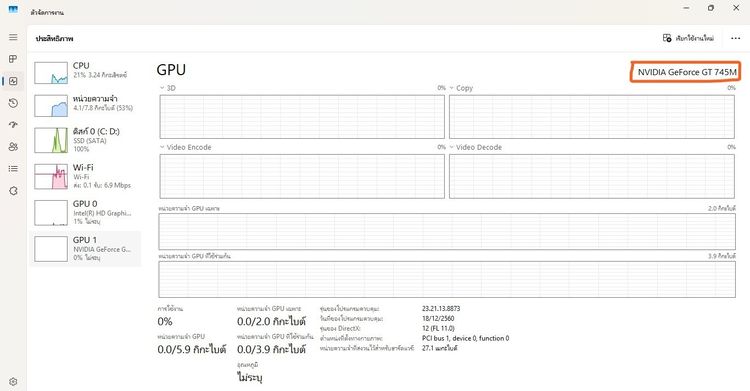Click the 3D engine usage graph
This screenshot has height=391, width=750.
point(302,117)
